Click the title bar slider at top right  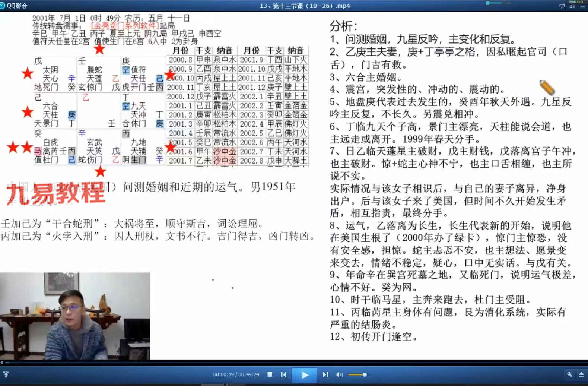tap(498, 3)
